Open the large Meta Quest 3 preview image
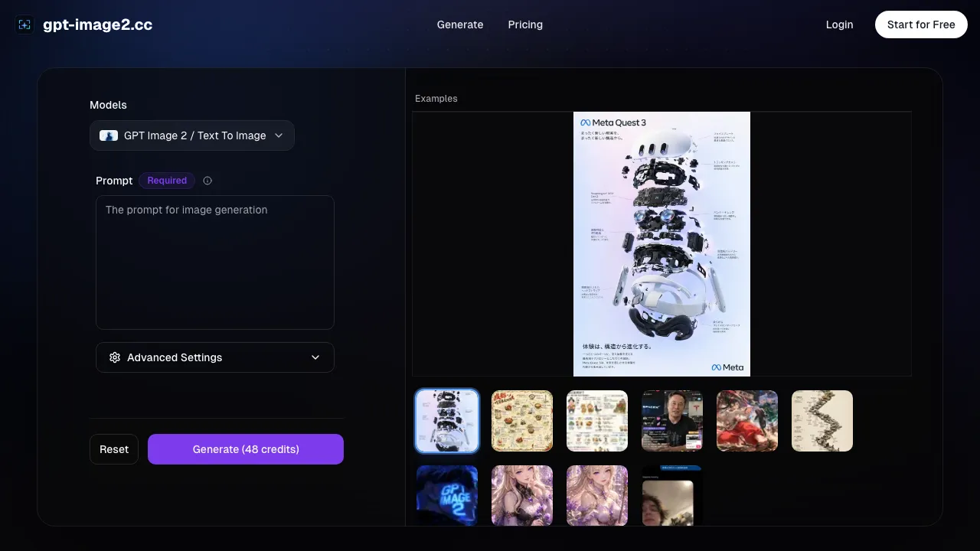This screenshot has width=980, height=551. click(x=661, y=244)
